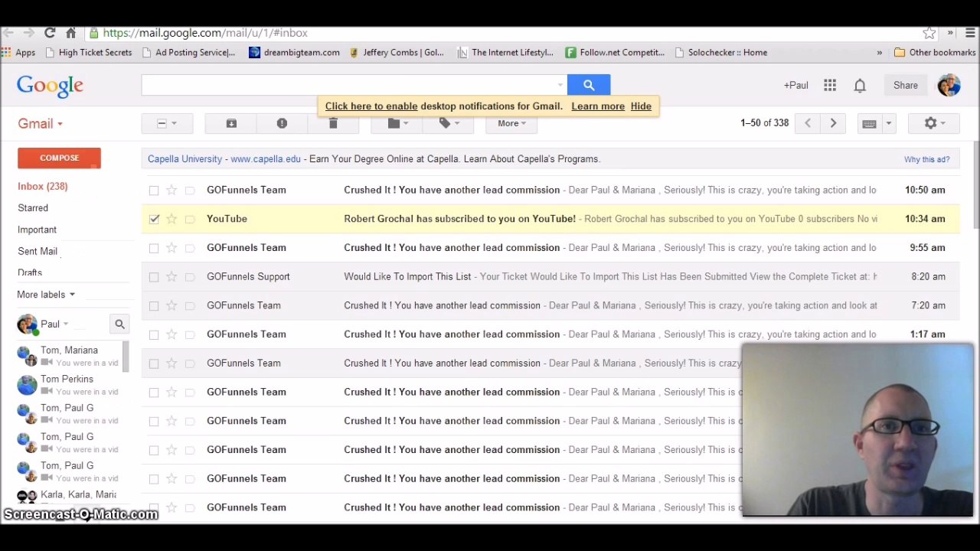Open the Gmail product dropdown
This screenshot has height=551, width=980.
point(41,123)
